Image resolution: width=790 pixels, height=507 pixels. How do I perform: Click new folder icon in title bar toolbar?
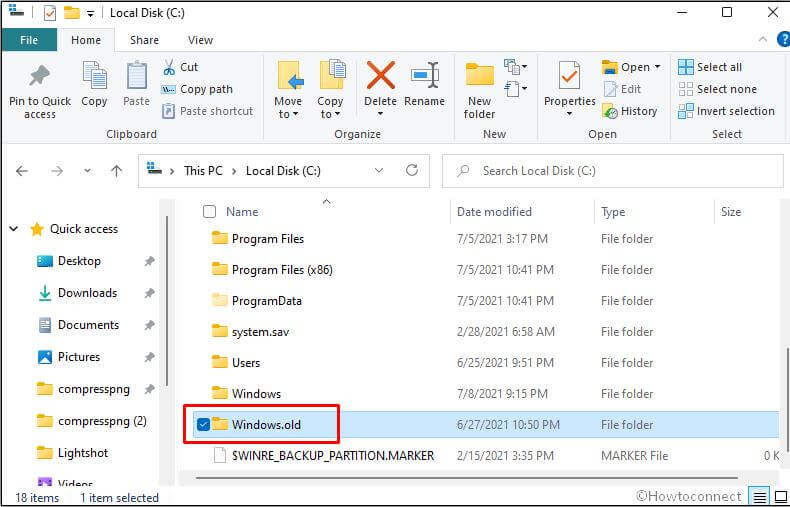click(72, 13)
